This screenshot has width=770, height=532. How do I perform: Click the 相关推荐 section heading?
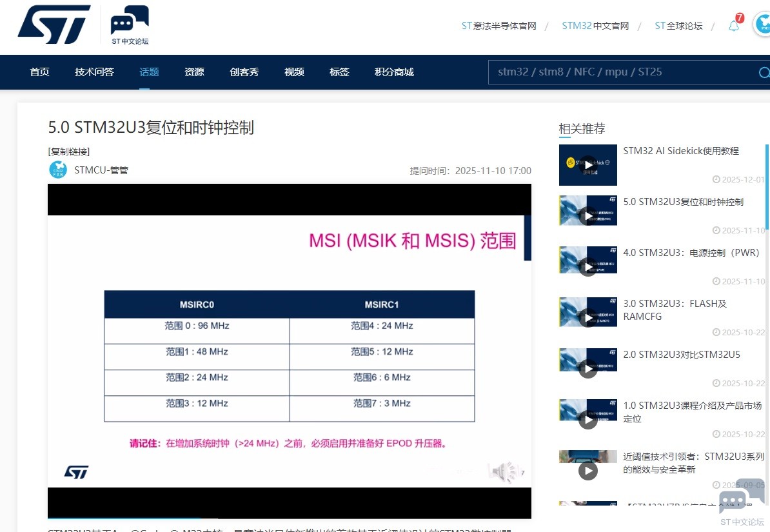(582, 129)
